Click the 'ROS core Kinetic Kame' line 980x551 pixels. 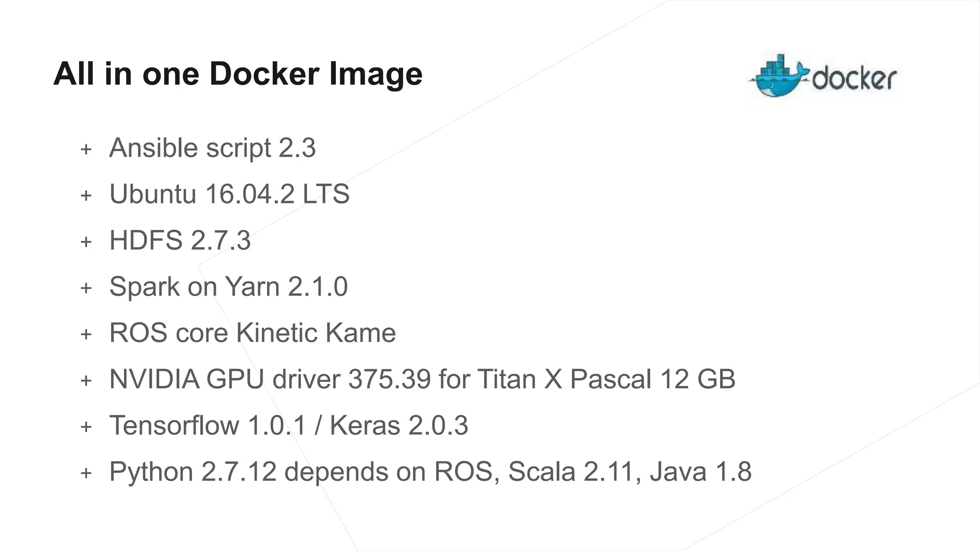coord(252,333)
